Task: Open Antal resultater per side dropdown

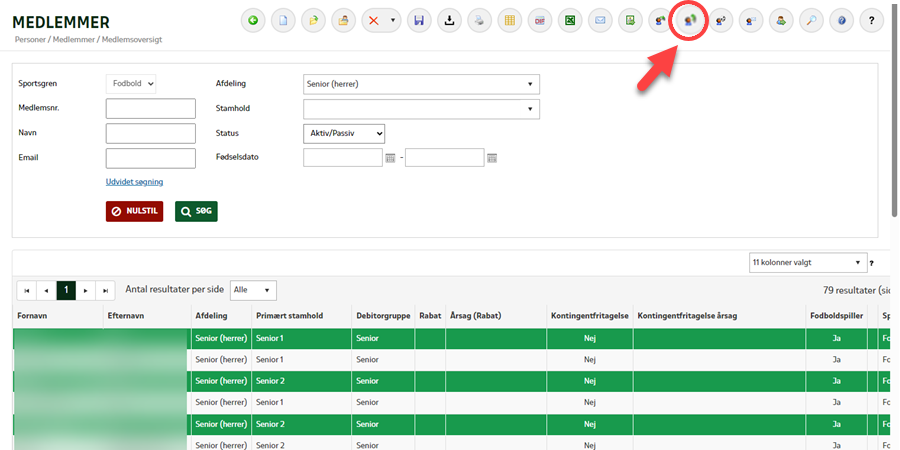Action: (253, 290)
